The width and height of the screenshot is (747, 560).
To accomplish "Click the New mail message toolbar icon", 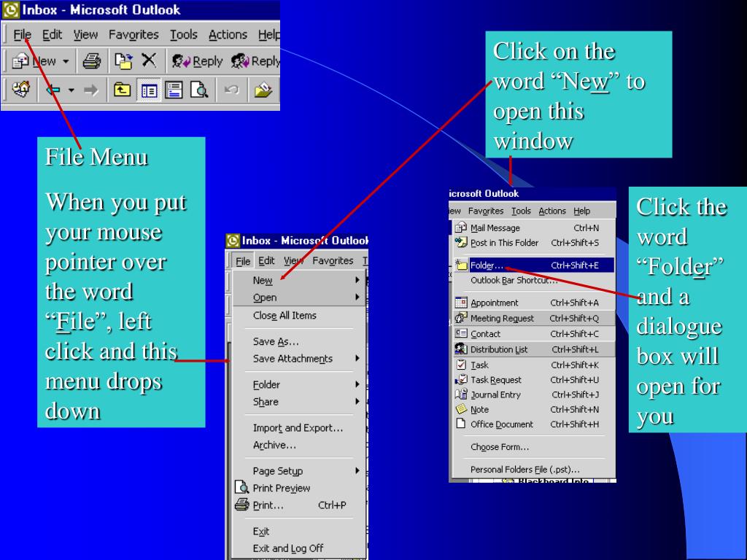I will [20, 61].
